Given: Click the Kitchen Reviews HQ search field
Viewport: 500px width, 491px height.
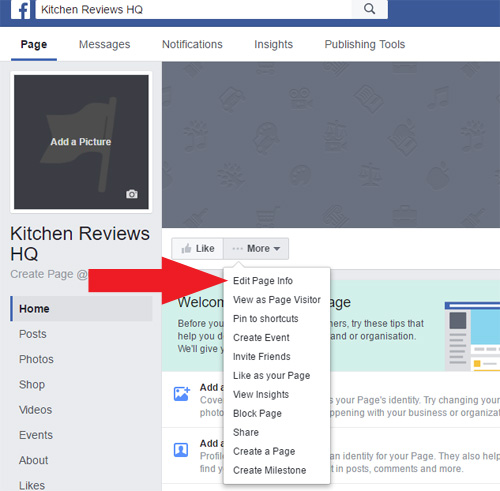Looking at the screenshot, I should click(194, 9).
